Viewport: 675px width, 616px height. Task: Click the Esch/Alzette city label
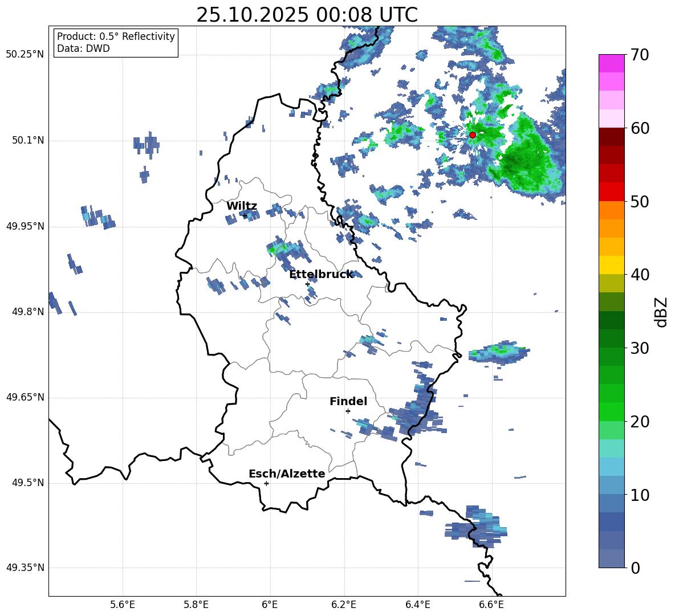click(x=287, y=474)
